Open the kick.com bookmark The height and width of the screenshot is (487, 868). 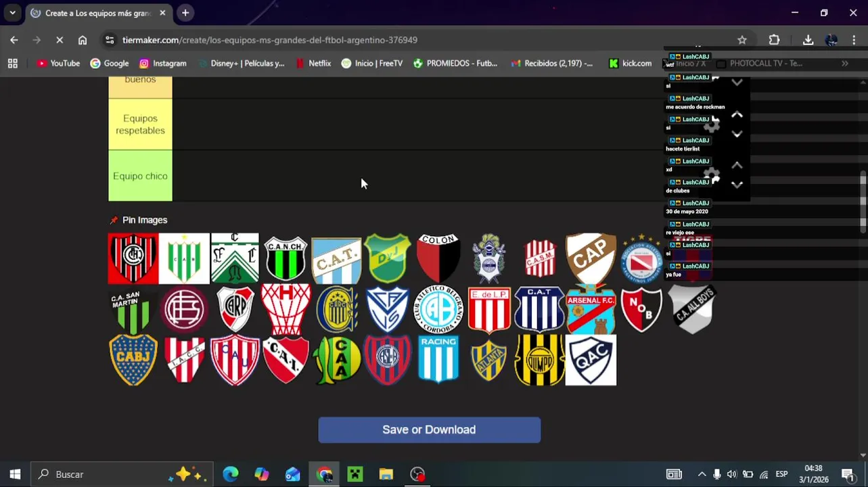(x=630, y=63)
